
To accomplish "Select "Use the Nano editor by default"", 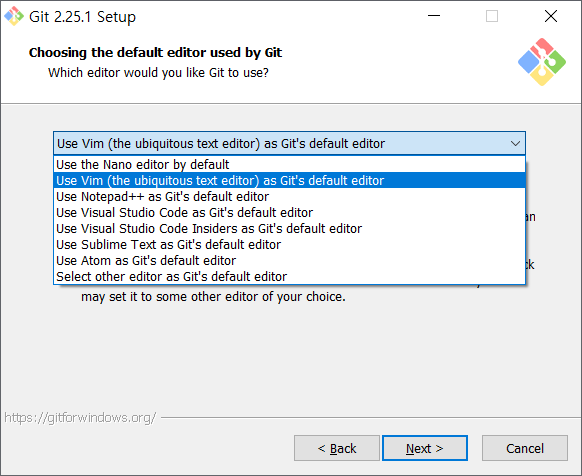I will [x=290, y=164].
